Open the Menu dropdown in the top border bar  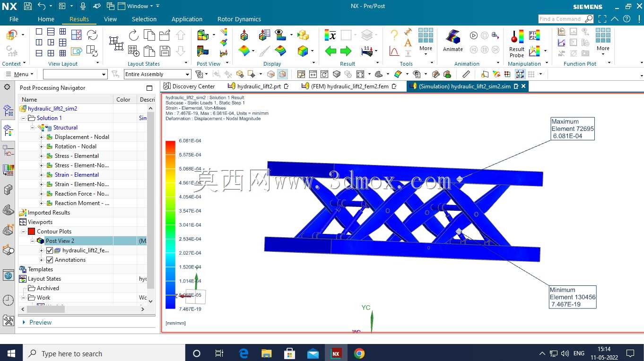(x=19, y=74)
